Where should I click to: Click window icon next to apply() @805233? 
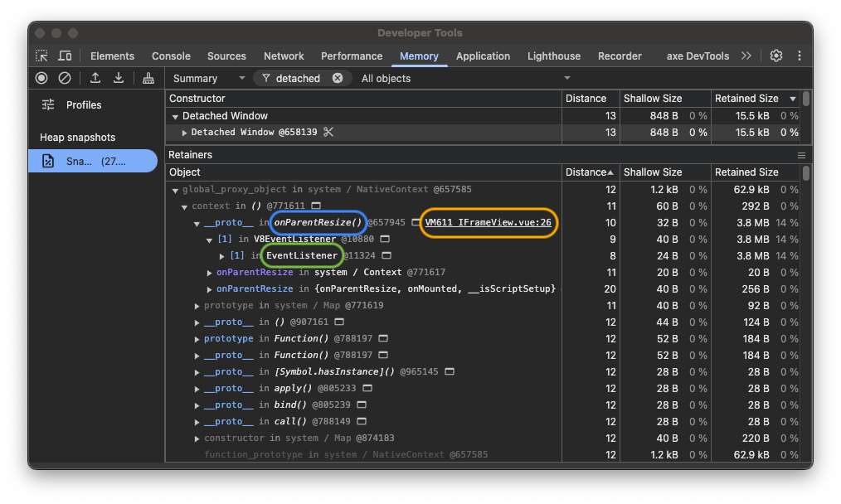367,388
